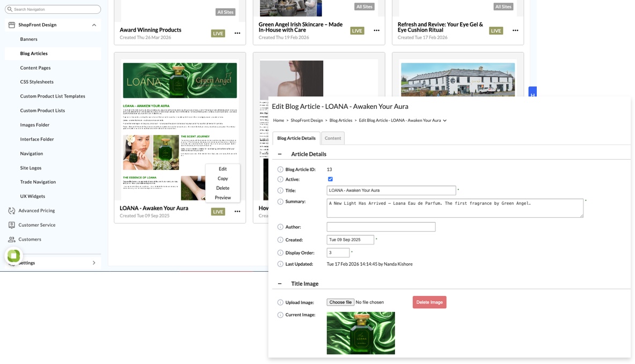The image size is (635, 364).
Task: Click info icon next to Upload Image
Action: point(280,302)
